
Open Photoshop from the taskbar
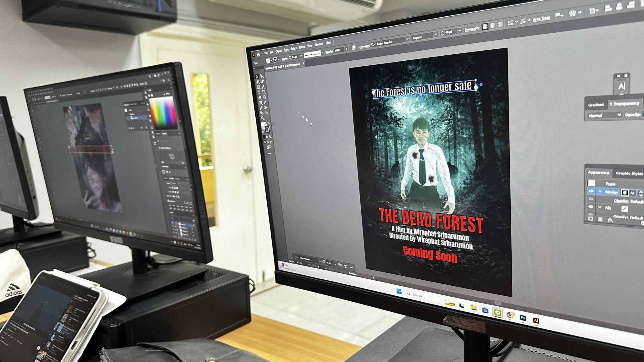pos(523,318)
